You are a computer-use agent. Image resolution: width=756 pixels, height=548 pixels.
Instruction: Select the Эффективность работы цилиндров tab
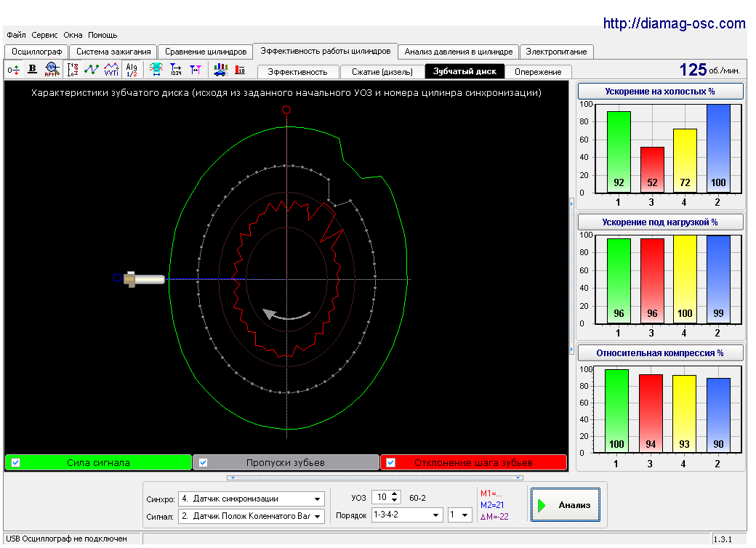click(326, 51)
